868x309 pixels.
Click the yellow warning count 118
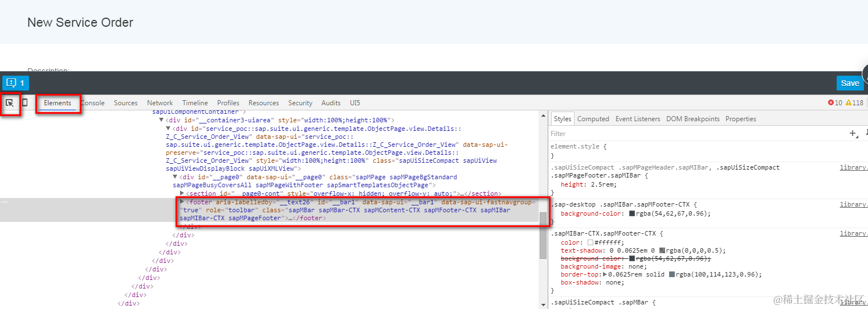854,103
